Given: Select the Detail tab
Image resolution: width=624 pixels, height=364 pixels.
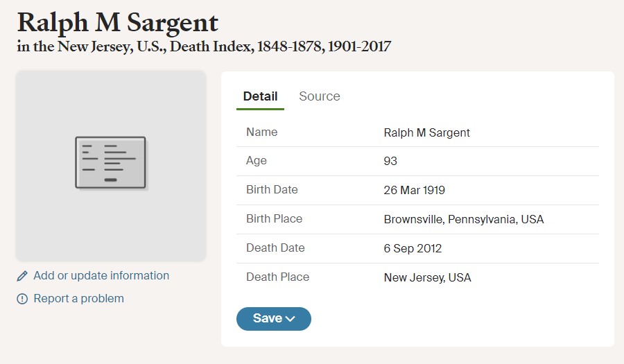Looking at the screenshot, I should click(x=260, y=96).
